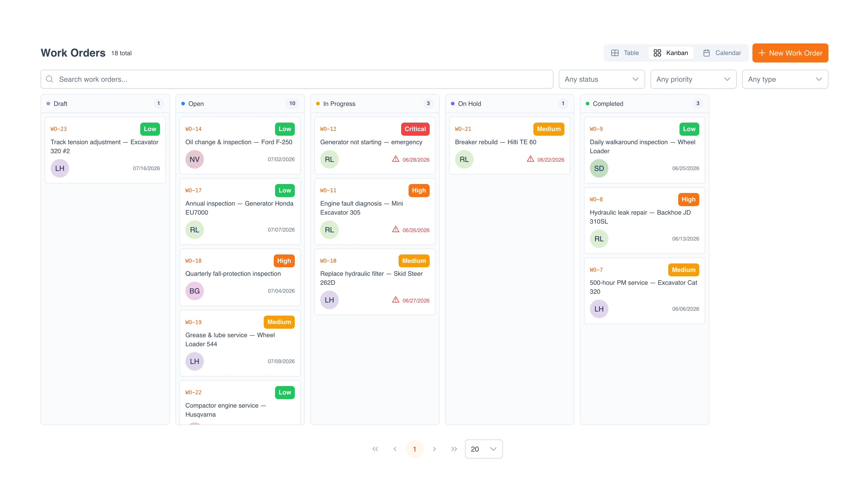Click the RL avatar on WO-11 card
868x495 pixels.
coord(329,230)
